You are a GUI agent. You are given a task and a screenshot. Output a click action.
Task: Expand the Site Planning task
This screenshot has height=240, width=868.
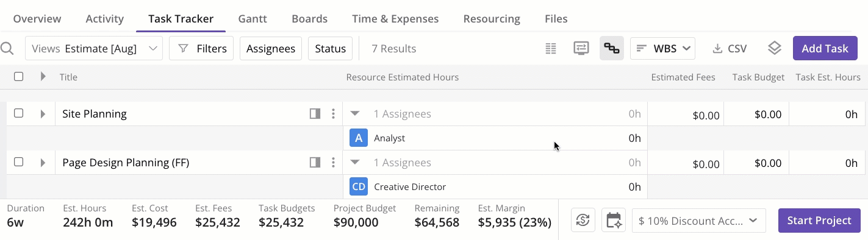(x=43, y=114)
